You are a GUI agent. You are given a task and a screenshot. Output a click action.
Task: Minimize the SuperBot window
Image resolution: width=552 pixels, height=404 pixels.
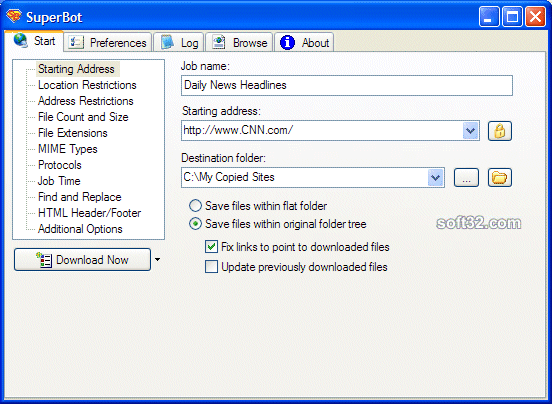[x=489, y=17]
